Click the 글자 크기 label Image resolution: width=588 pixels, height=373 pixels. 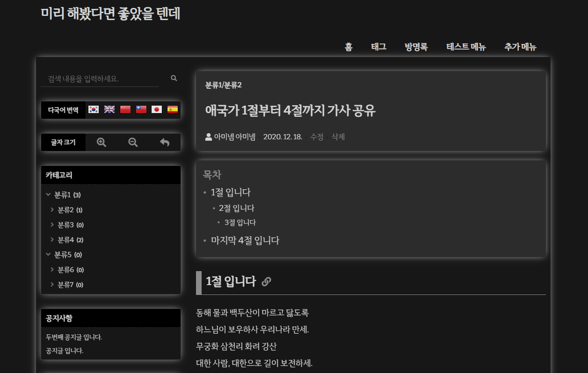pyautogui.click(x=63, y=142)
